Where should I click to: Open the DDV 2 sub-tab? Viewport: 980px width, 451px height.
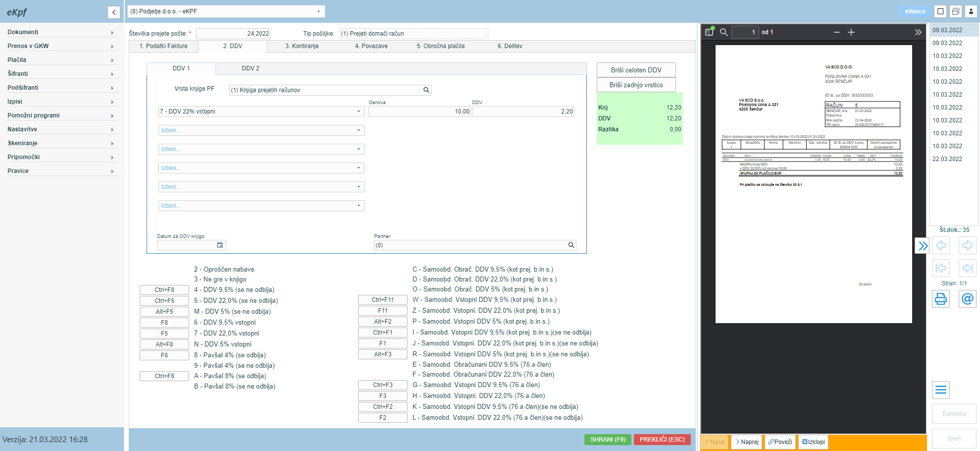pos(251,68)
